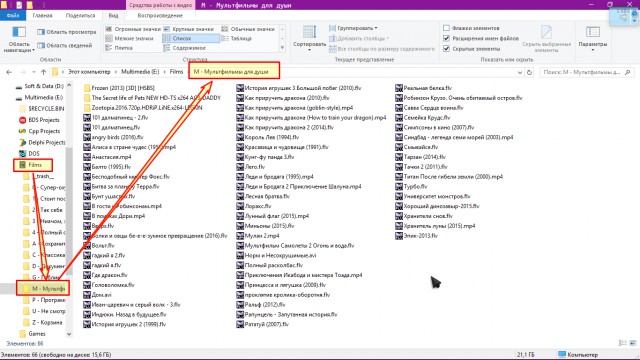This screenshot has width=640, height=360.
Task: Select Soft & Data (D:) drive
Action: pyautogui.click(x=40, y=86)
